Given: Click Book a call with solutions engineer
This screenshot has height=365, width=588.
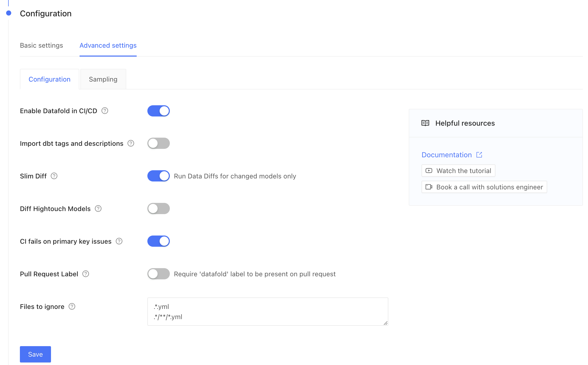Looking at the screenshot, I should [x=484, y=187].
